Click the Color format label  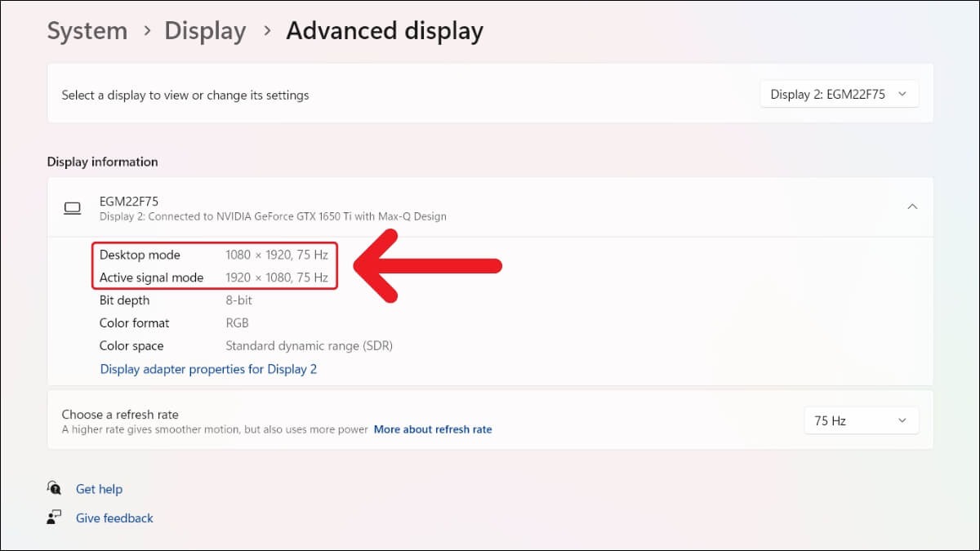(135, 323)
